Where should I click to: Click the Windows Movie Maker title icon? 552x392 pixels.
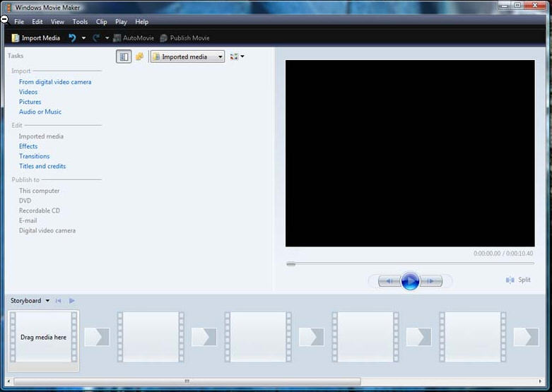pyautogui.click(x=8, y=7)
